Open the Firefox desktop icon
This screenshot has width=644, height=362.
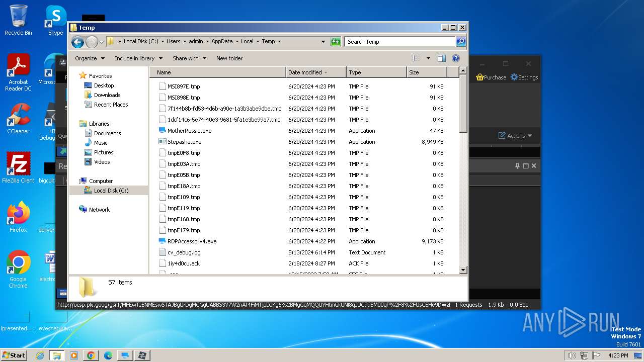18,217
